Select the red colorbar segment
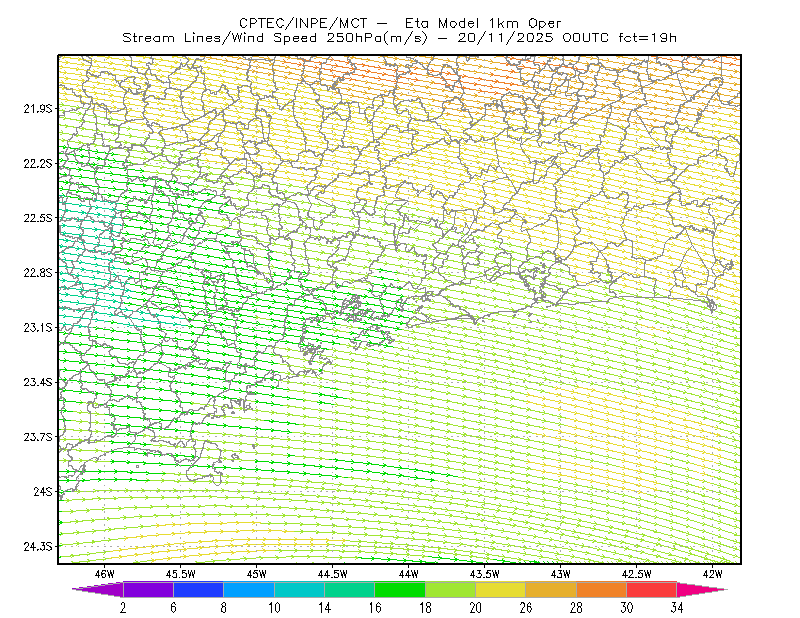This screenshot has width=800, height=618. 652,589
